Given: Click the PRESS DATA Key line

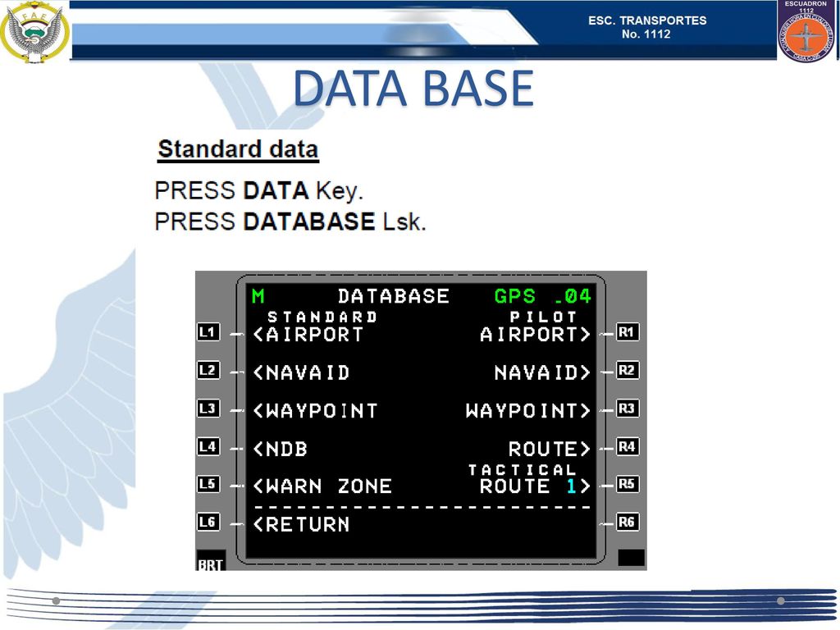Looking at the screenshot, I should point(258,190).
